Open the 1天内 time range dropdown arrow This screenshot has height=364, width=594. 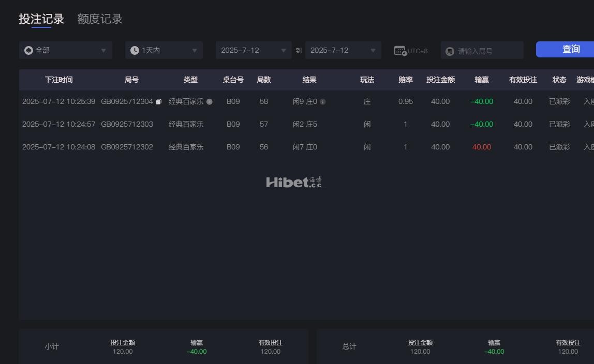pos(195,50)
